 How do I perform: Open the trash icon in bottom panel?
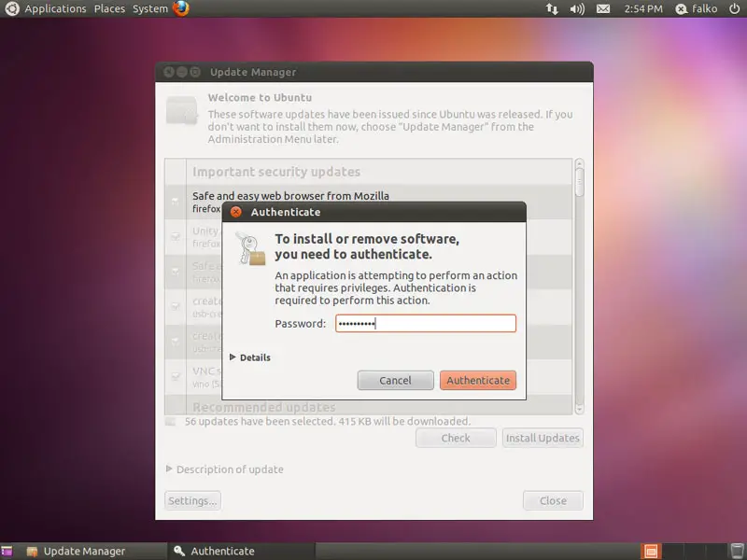pyautogui.click(x=738, y=552)
